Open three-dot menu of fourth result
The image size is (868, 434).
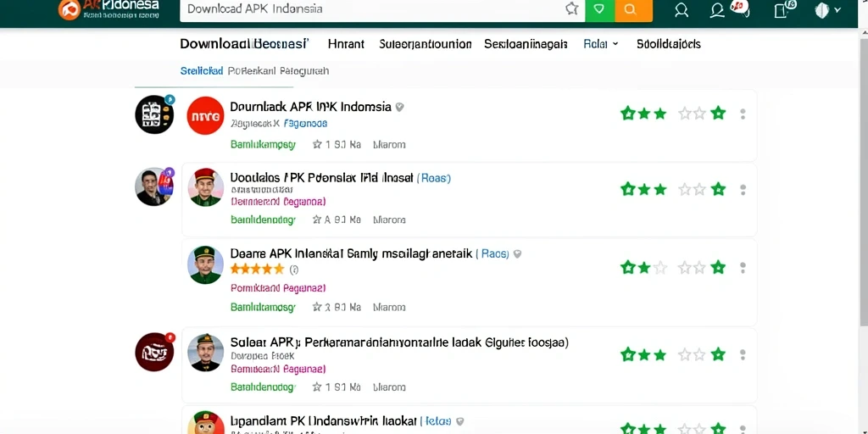743,355
